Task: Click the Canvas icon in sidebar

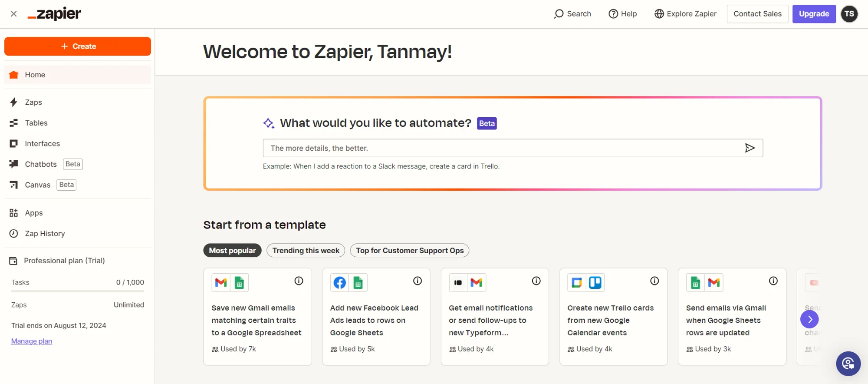Action: pyautogui.click(x=14, y=185)
